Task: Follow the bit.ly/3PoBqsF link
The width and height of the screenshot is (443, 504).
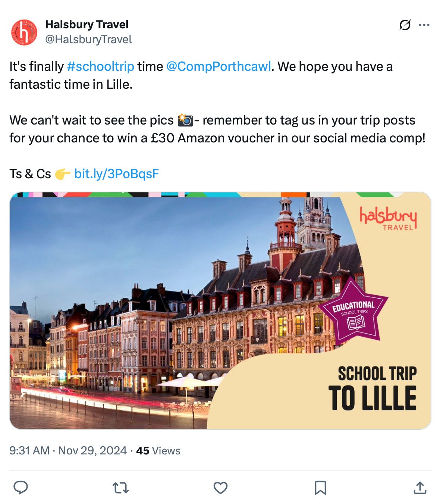Action: click(118, 173)
